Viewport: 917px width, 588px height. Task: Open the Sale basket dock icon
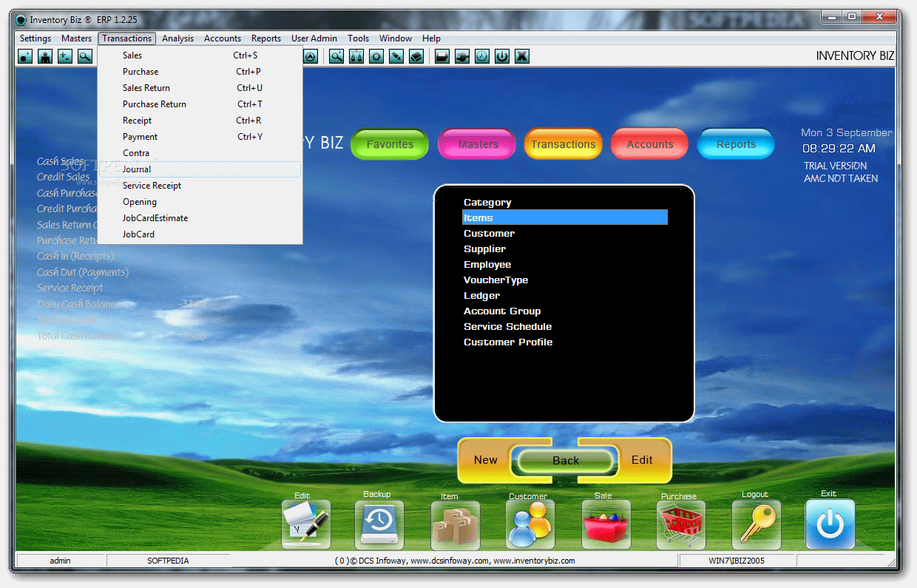click(606, 524)
